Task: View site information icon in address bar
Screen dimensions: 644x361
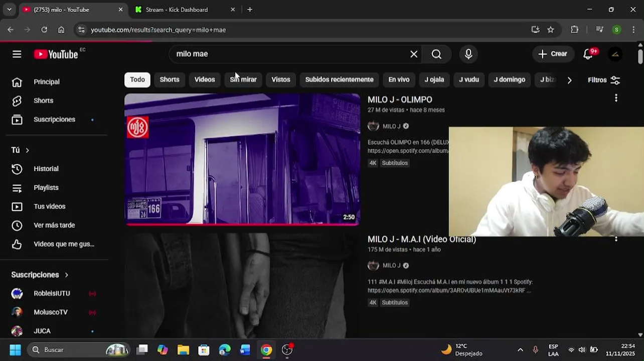Action: (x=81, y=30)
